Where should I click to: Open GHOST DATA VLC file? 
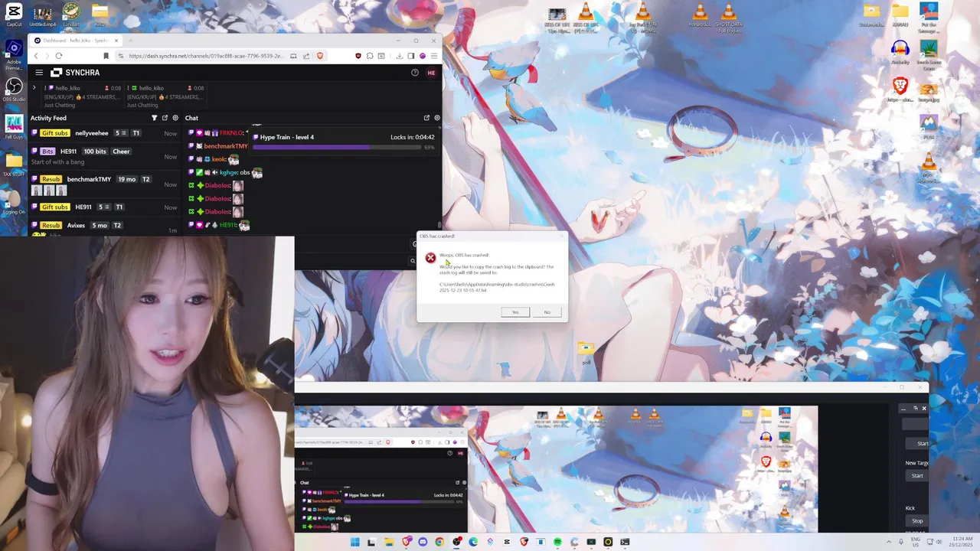coord(729,17)
